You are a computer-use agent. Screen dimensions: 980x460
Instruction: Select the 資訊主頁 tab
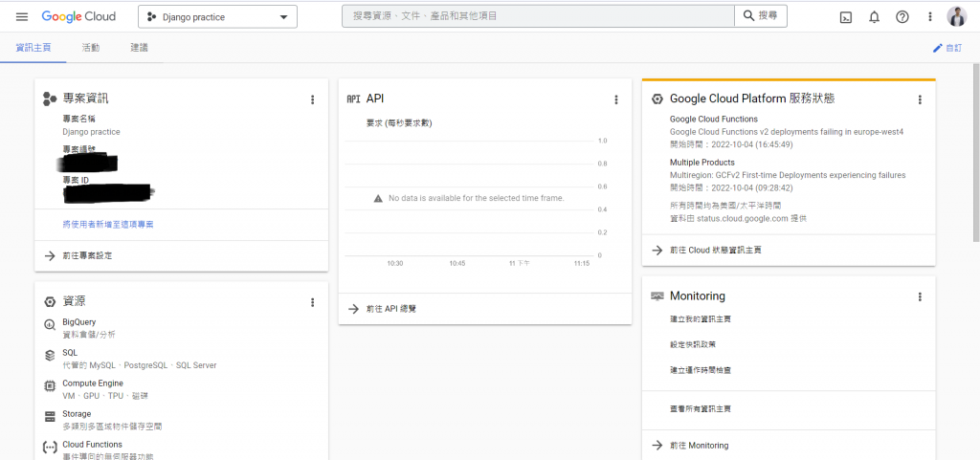33,48
